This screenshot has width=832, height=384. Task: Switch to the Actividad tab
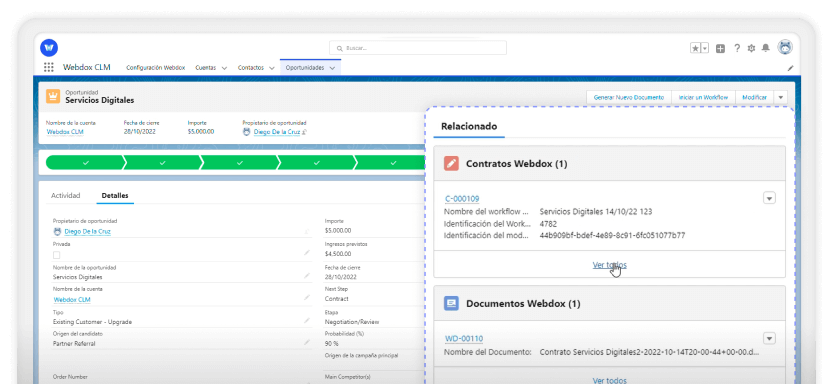pos(65,196)
